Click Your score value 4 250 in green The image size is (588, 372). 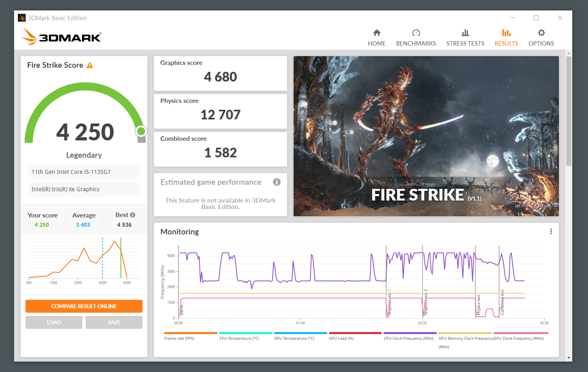pyautogui.click(x=42, y=225)
